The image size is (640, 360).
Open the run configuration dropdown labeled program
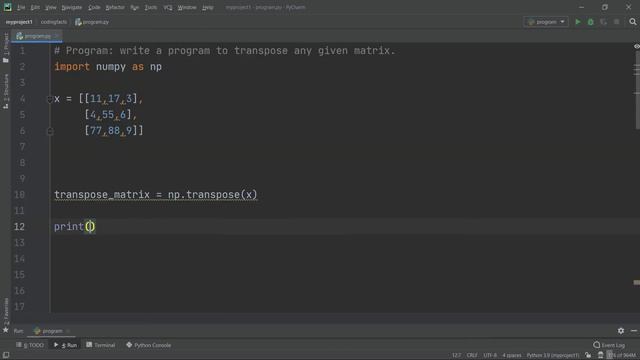pyautogui.click(x=546, y=22)
